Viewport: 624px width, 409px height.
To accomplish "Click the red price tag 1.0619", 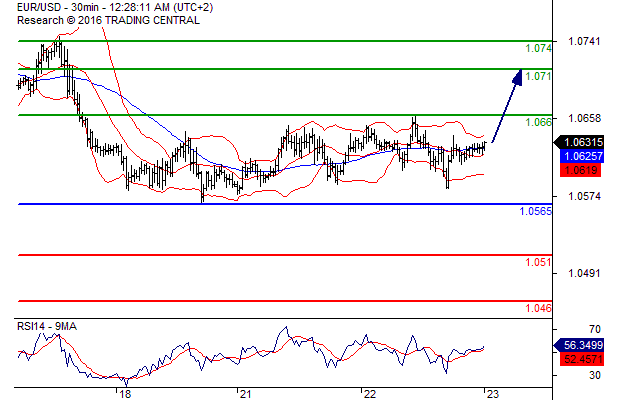I will point(580,170).
